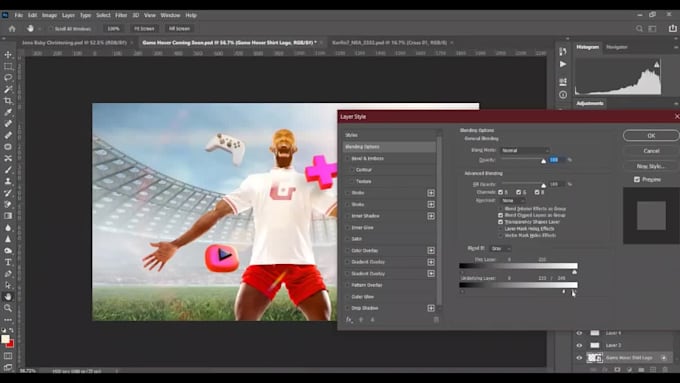Click the foreground color swatch
This screenshot has height=383, width=680.
[5, 339]
